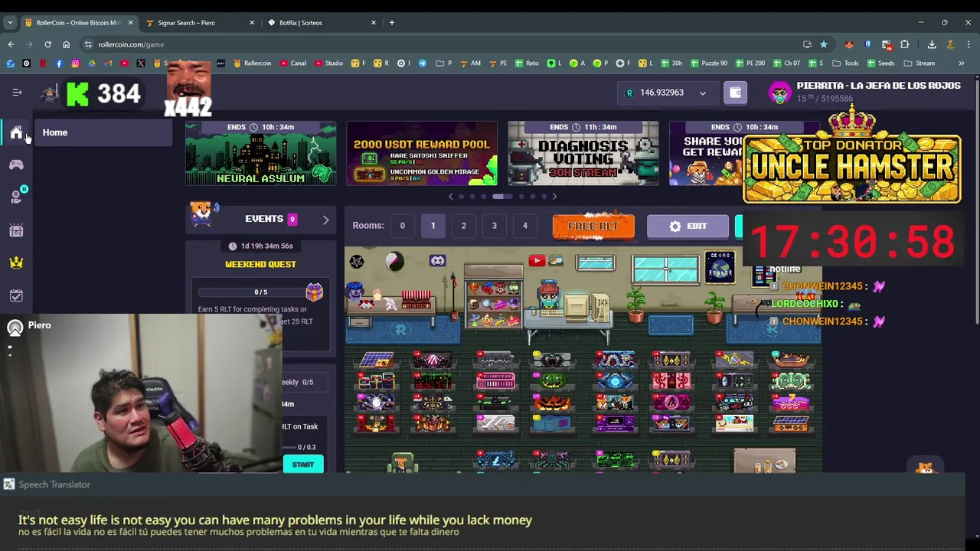This screenshot has height=551, width=980.
Task: Open the tab search dropdown arrow
Action: pos(10,23)
